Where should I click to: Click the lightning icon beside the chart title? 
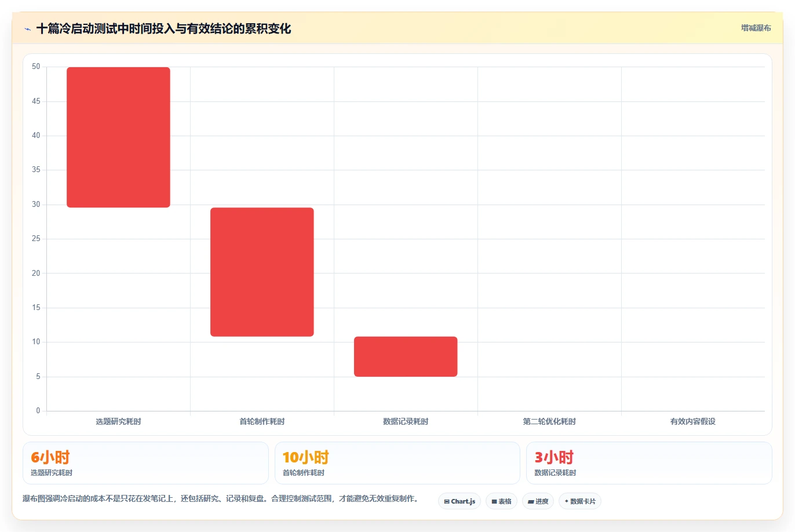point(27,29)
